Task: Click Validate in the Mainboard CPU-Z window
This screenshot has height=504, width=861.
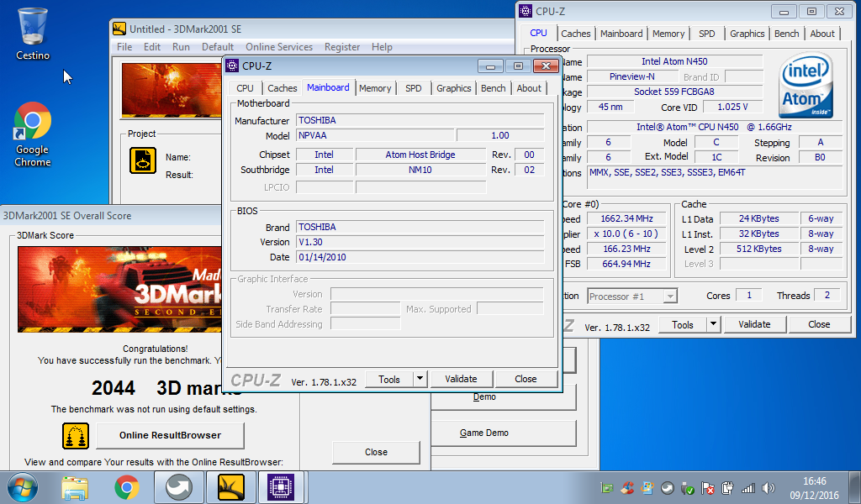Action: tap(462, 379)
